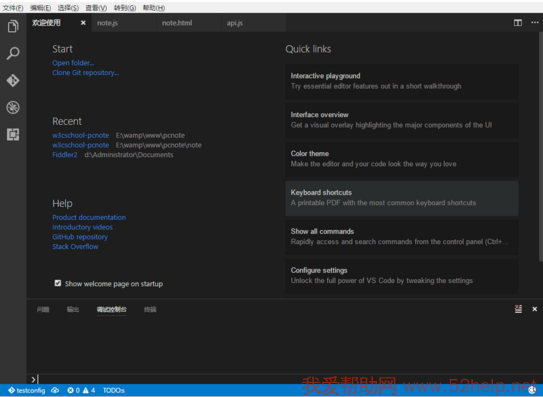Screen dimensions: 543x397
Task: Open the Explorer files view in activity bar
Action: pos(13,26)
